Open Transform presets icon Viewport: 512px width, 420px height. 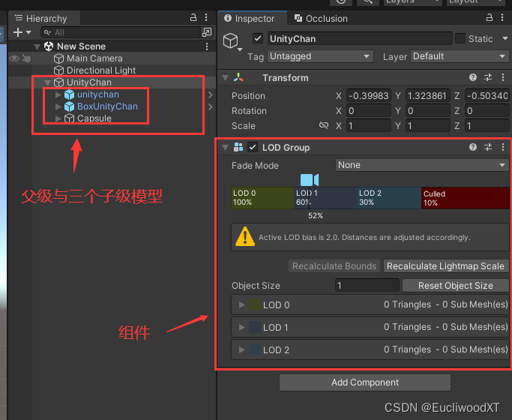488,77
